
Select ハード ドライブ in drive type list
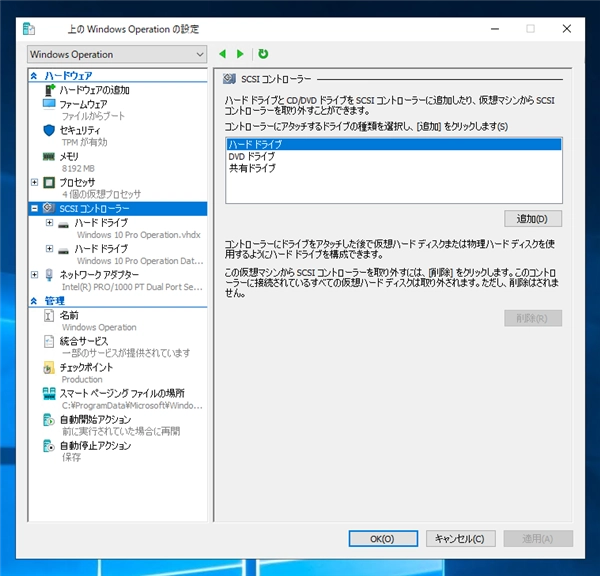(394, 144)
